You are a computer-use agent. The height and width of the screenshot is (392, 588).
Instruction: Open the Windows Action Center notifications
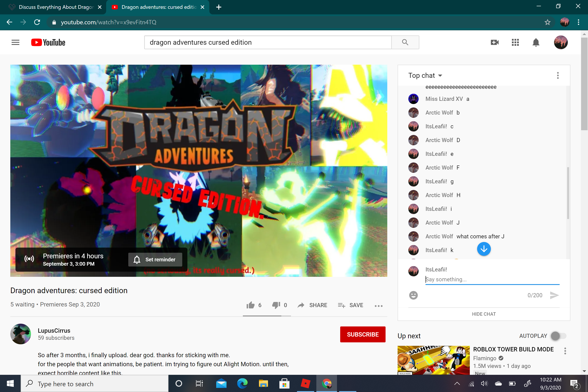tap(574, 383)
